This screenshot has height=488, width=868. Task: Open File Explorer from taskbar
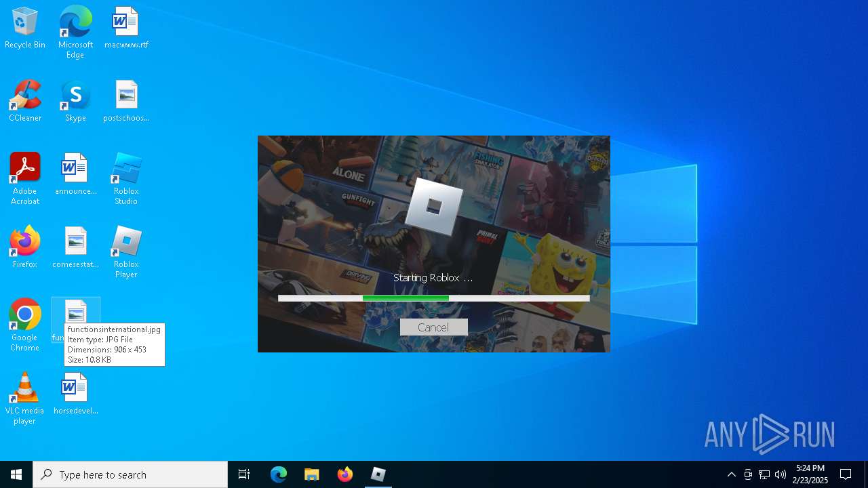(312, 474)
